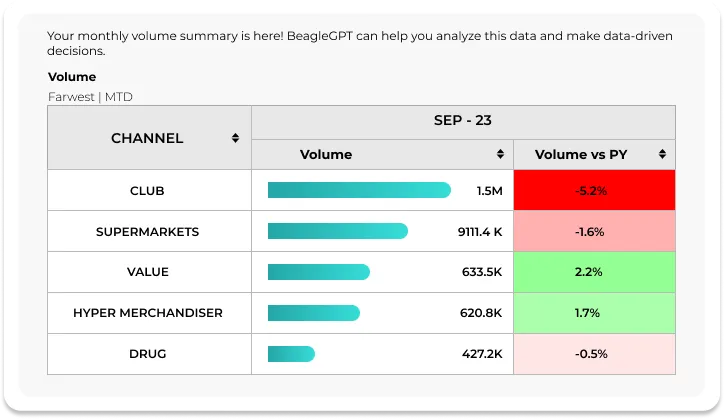Select the light green 1.7% cell
Image resolution: width=724 pixels, height=419 pixels.
point(594,313)
